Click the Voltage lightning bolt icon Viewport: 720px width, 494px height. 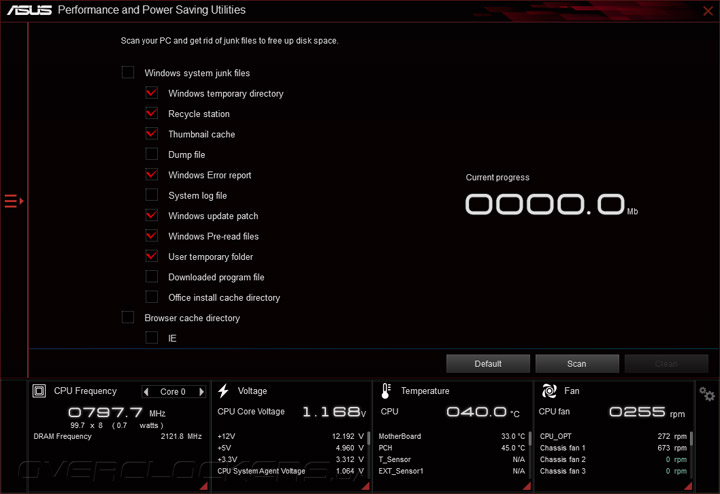pos(223,391)
